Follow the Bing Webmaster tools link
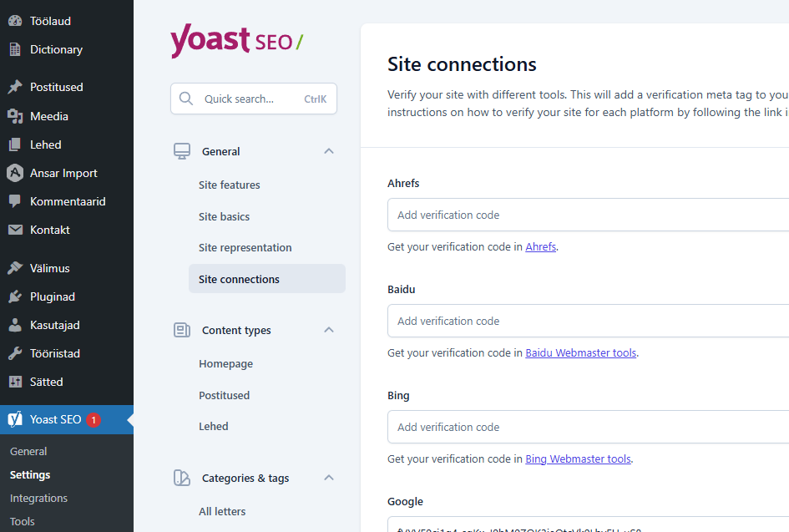The width and height of the screenshot is (789, 532). click(578, 459)
